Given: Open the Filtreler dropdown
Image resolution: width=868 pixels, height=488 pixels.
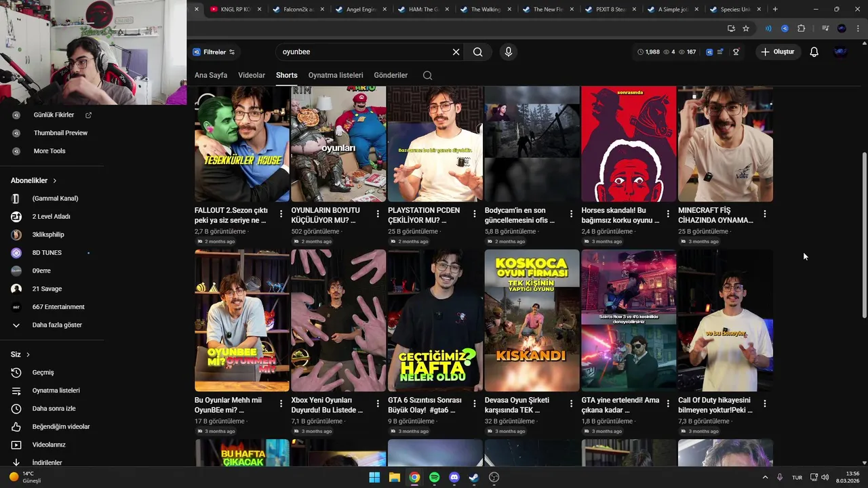Looking at the screenshot, I should (x=214, y=52).
